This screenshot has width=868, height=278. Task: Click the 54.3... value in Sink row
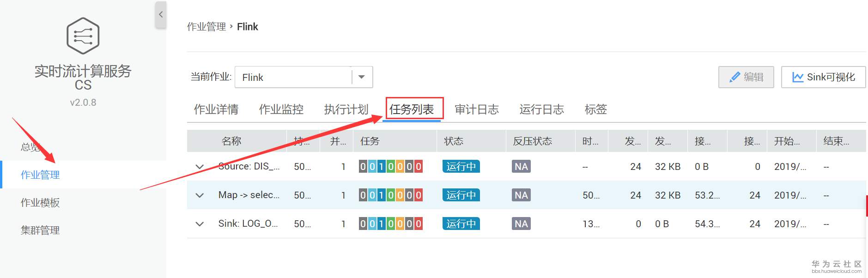tap(707, 224)
